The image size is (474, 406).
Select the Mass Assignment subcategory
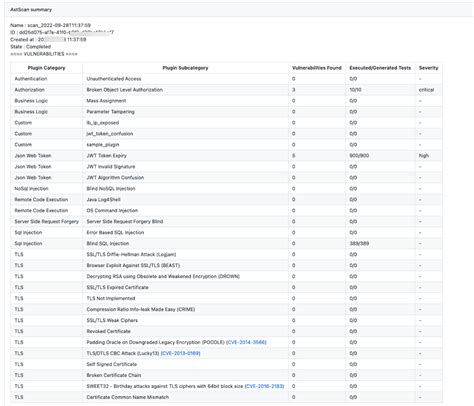click(x=106, y=101)
